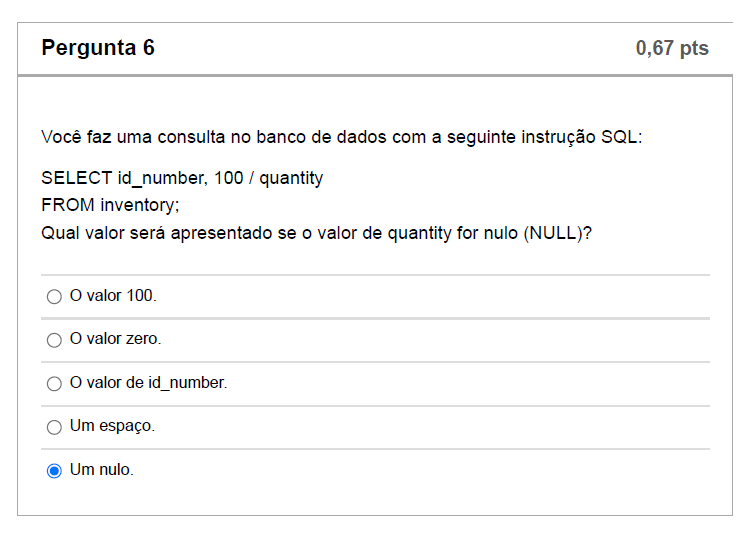Click the "FROM inventory;" line
The image size is (748, 534).
click(x=110, y=205)
